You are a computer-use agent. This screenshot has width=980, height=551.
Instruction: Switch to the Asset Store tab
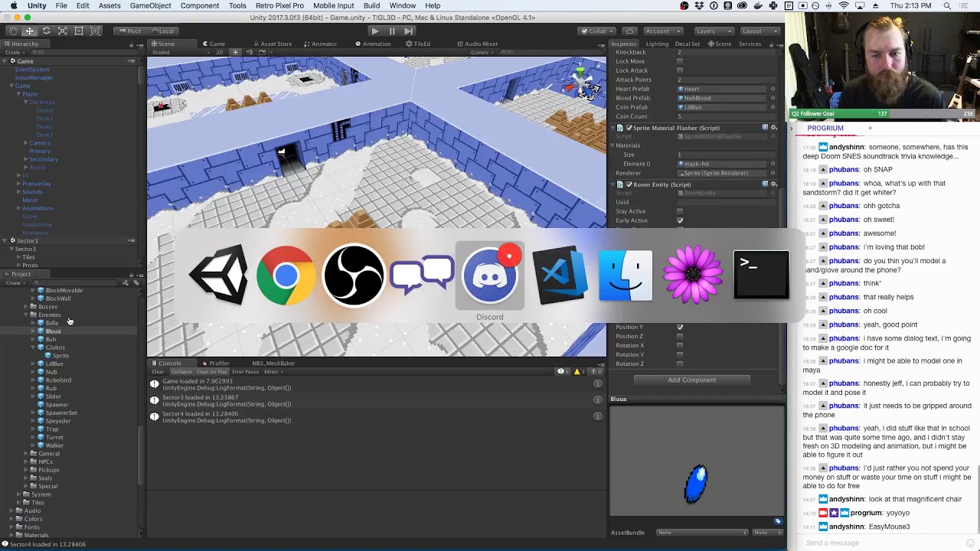(x=273, y=44)
